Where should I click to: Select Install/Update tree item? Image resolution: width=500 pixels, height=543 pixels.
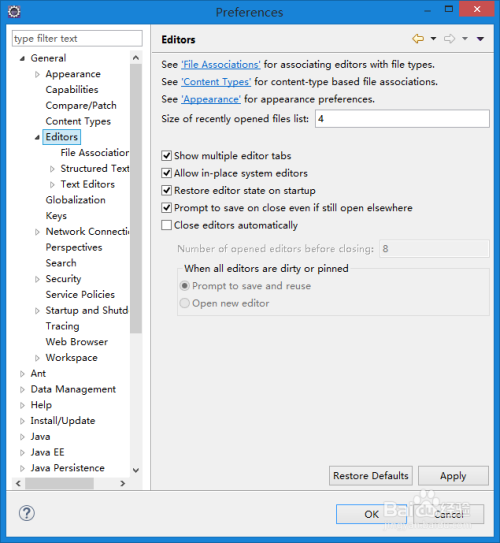63,421
